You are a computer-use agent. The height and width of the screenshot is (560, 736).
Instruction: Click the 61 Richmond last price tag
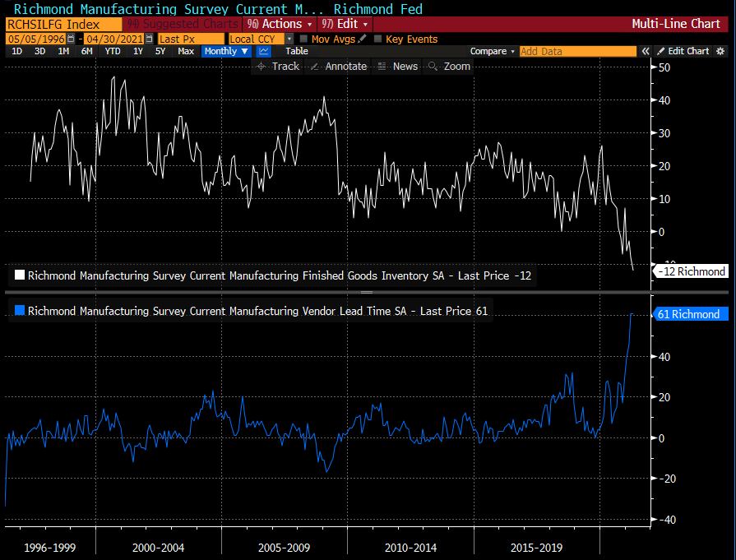click(690, 314)
